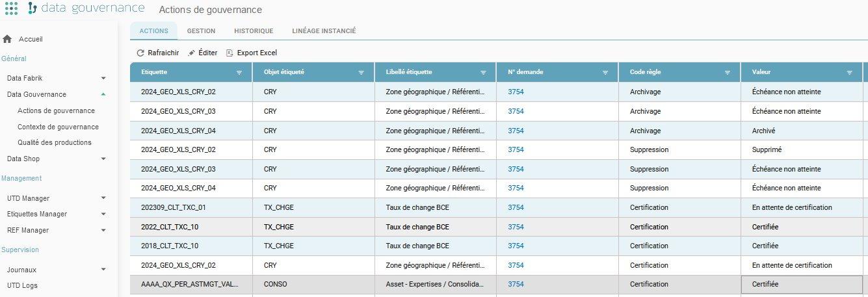This screenshot has width=868, height=297.
Task: Open Actions de gouvernance in sidebar
Action: tap(56, 110)
